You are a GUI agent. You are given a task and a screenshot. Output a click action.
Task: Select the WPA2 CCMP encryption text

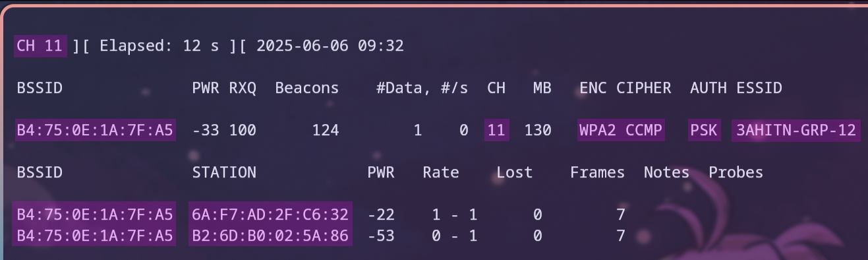click(x=621, y=131)
